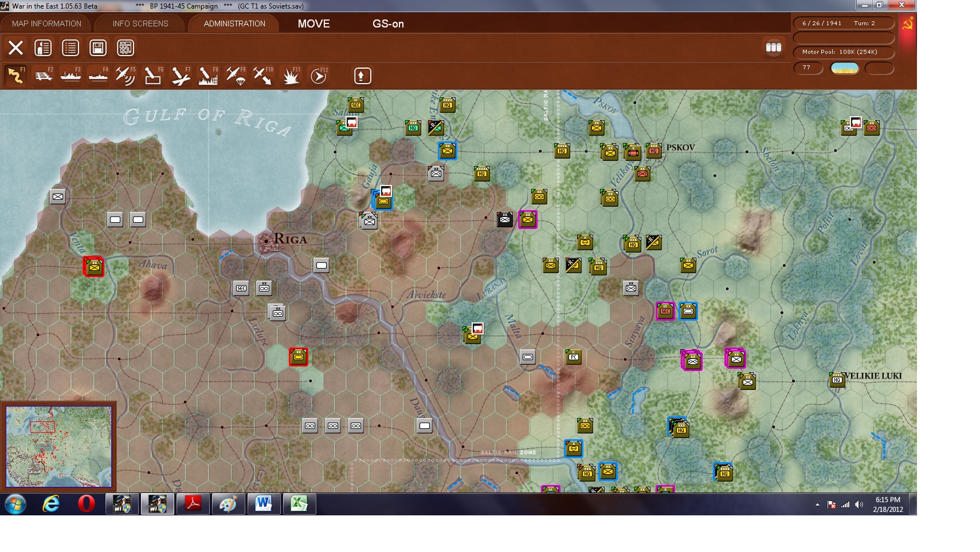Pick the F10 Air transfer mode

coord(263,76)
